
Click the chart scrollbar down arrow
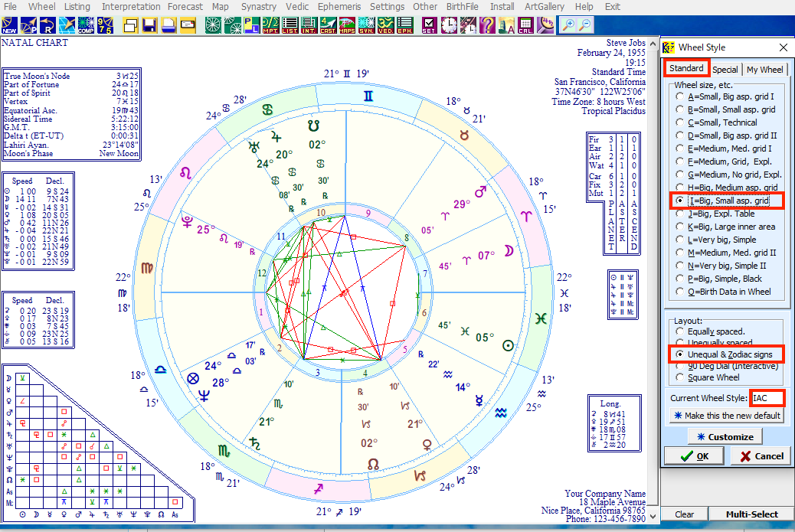pos(653,516)
